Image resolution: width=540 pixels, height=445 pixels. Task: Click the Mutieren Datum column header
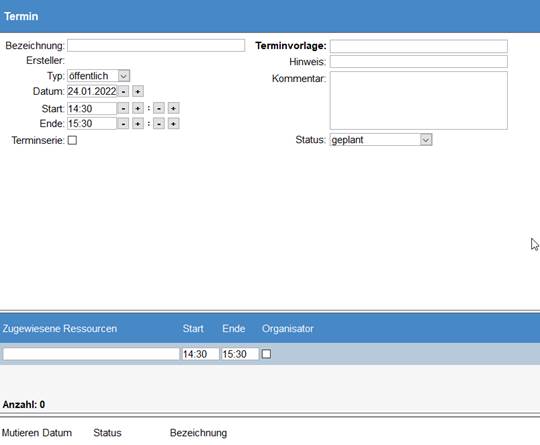pyautogui.click(x=37, y=433)
